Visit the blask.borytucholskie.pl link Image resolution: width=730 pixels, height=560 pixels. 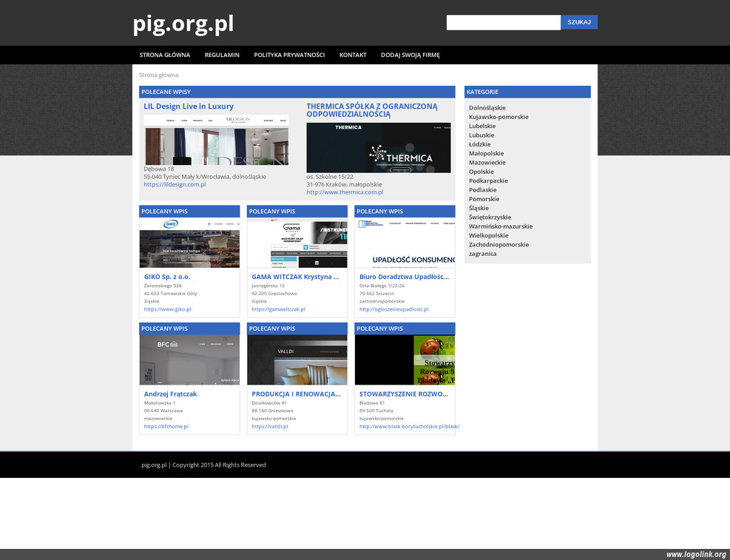(409, 426)
